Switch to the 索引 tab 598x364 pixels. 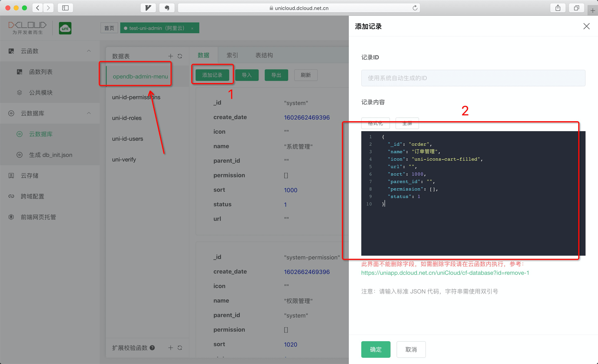click(232, 55)
